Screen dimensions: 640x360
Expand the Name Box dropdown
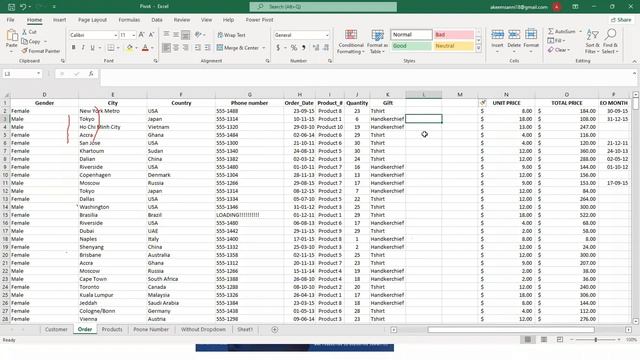coord(38,74)
